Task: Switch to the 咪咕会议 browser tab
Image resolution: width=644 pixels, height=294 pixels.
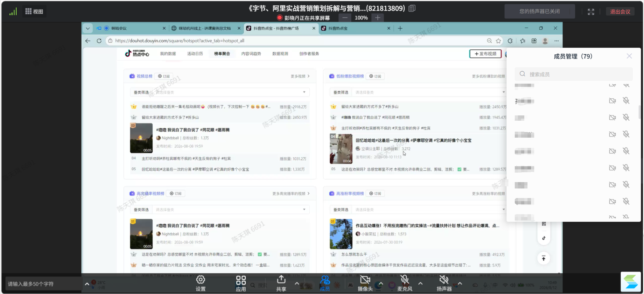Action: pyautogui.click(x=131, y=28)
